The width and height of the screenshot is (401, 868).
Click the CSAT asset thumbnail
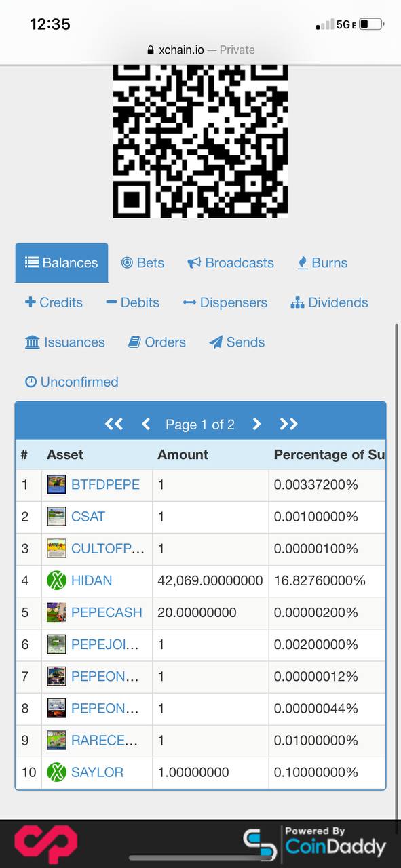(56, 516)
